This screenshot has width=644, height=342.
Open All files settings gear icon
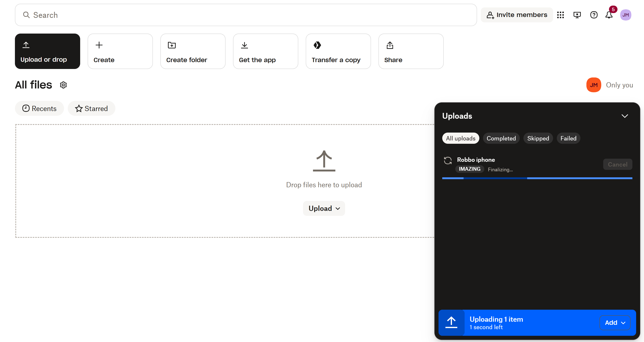coord(63,85)
